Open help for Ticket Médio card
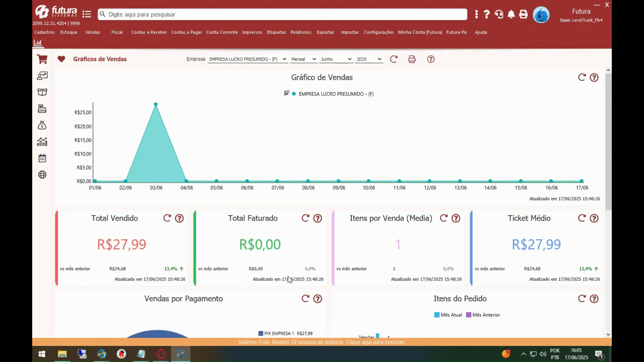 [594, 218]
